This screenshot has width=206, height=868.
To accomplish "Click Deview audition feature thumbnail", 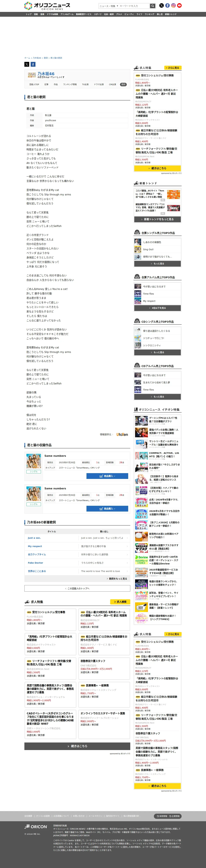I will click(x=141, y=560).
